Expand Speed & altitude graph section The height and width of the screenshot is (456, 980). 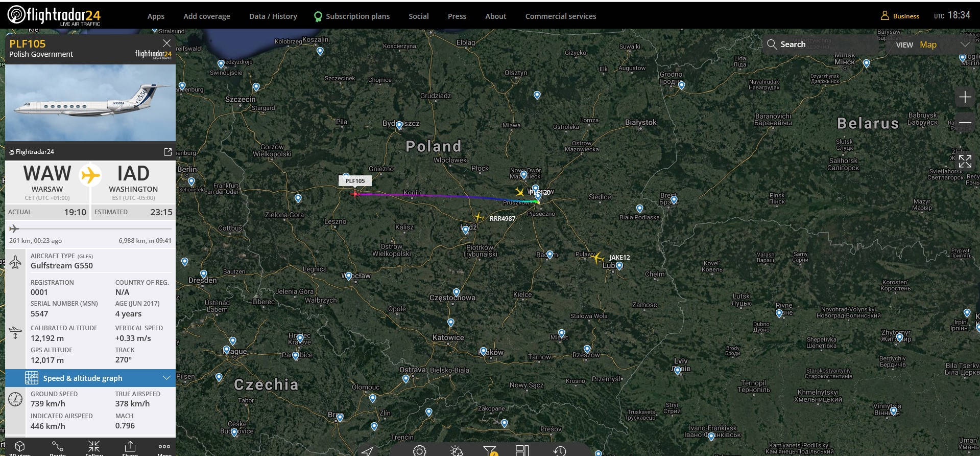[90, 378]
